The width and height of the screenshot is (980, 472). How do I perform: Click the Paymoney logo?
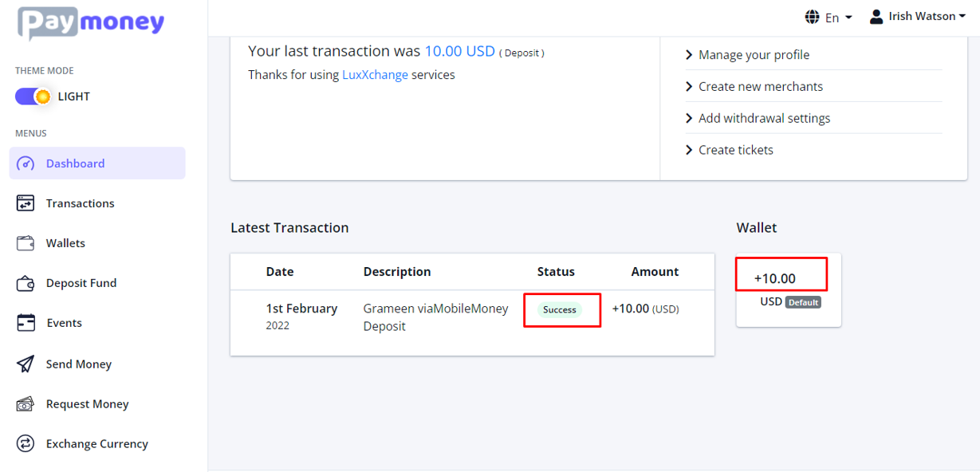[x=91, y=22]
